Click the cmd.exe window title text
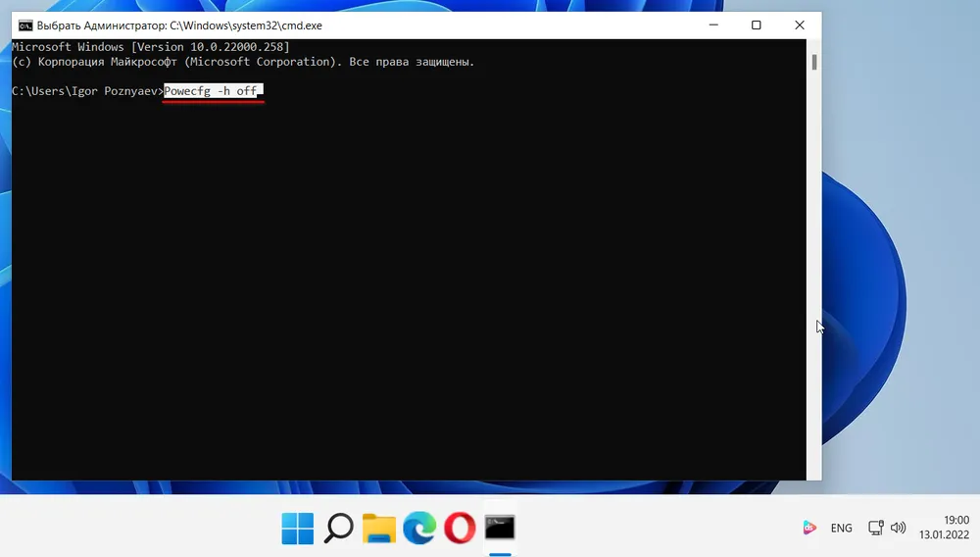 pos(178,25)
